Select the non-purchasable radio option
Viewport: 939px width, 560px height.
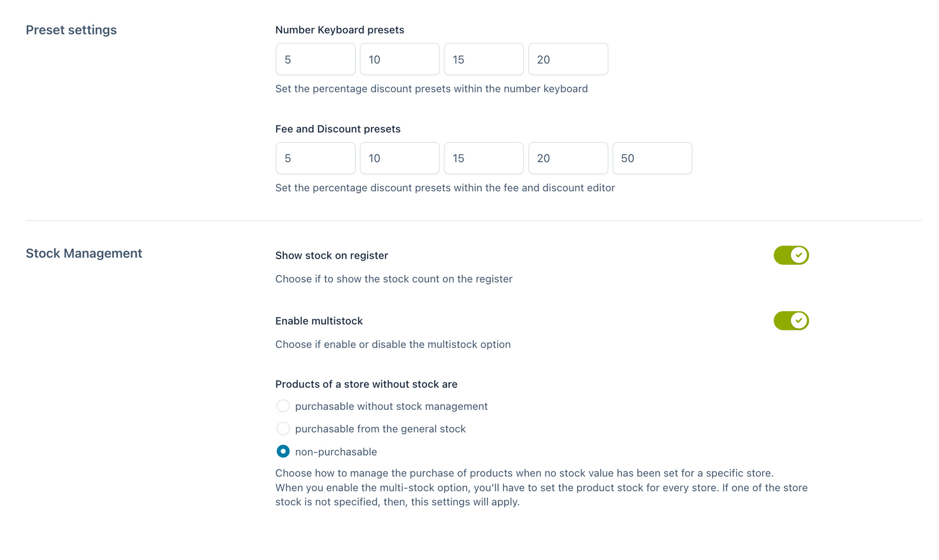pos(283,452)
